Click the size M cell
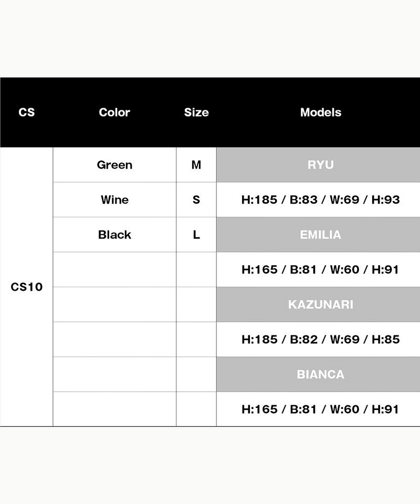 pyautogui.click(x=196, y=165)
